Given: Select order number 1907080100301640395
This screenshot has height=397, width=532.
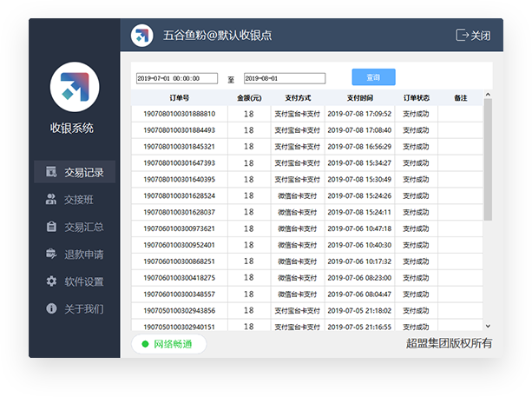Looking at the screenshot, I should (179, 179).
